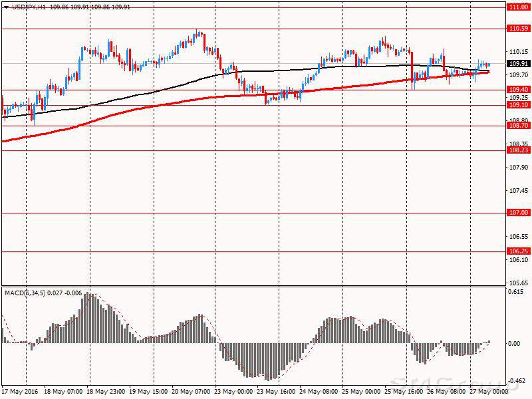This screenshot has width=532, height=399.
Task: Select the 108.70 red price label
Action: (x=518, y=126)
